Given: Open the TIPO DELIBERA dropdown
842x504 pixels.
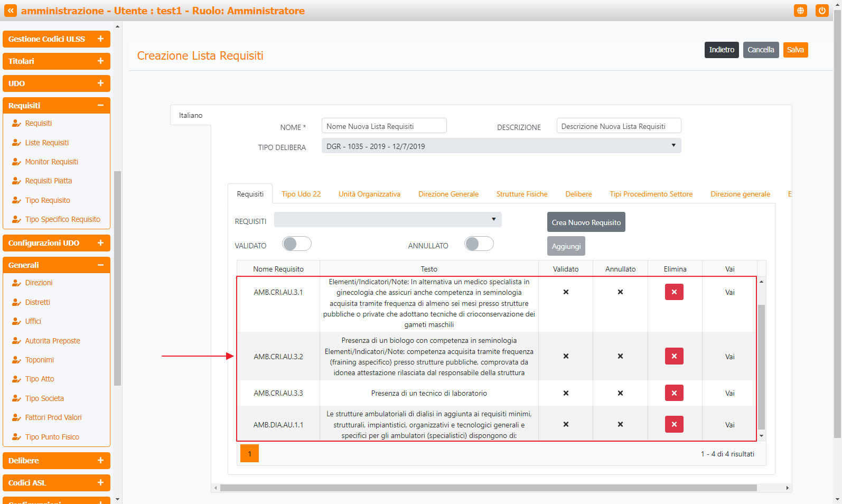Looking at the screenshot, I should 501,146.
